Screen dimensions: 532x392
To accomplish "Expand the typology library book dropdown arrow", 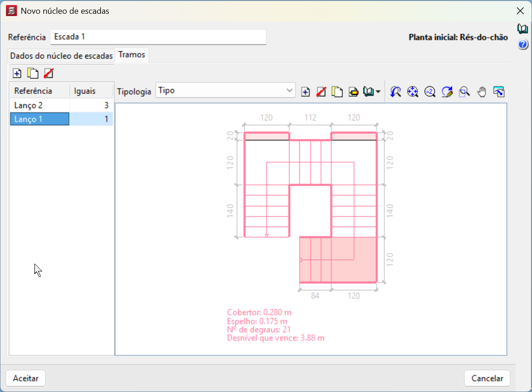I will 378,92.
